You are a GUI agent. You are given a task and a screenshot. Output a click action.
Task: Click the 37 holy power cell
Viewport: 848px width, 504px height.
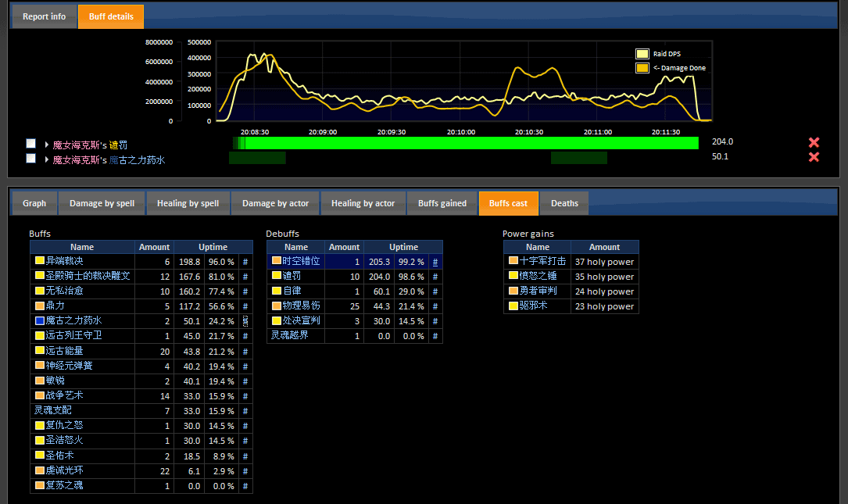[x=604, y=262]
